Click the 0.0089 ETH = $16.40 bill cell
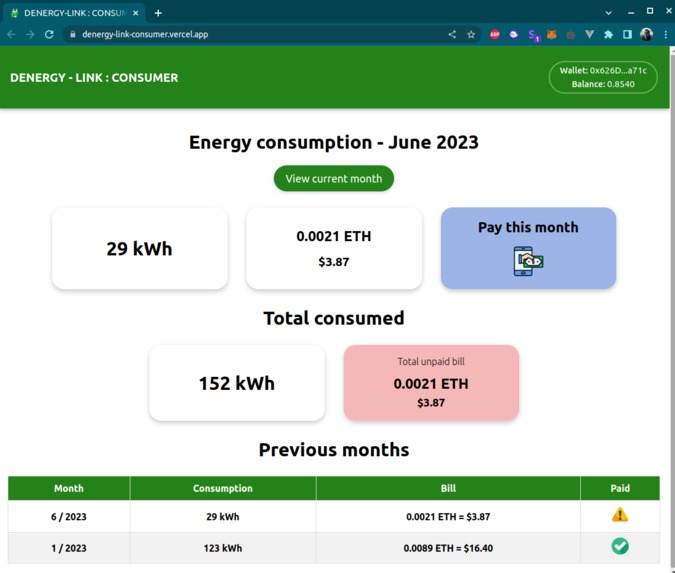The height and width of the screenshot is (573, 675). 448,548
